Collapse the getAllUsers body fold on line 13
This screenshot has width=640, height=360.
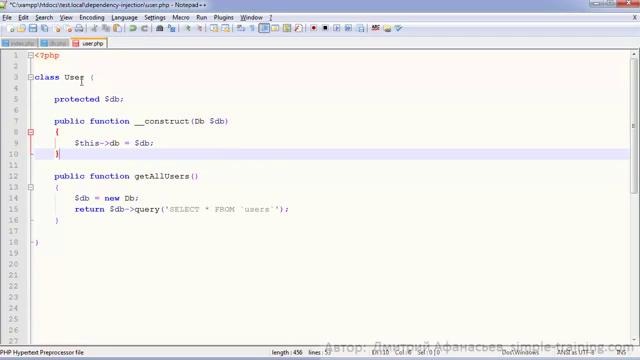pos(31,187)
